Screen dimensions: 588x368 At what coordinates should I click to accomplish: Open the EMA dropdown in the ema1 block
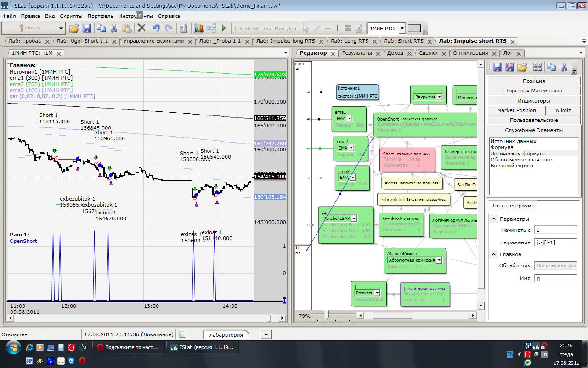tap(349, 119)
